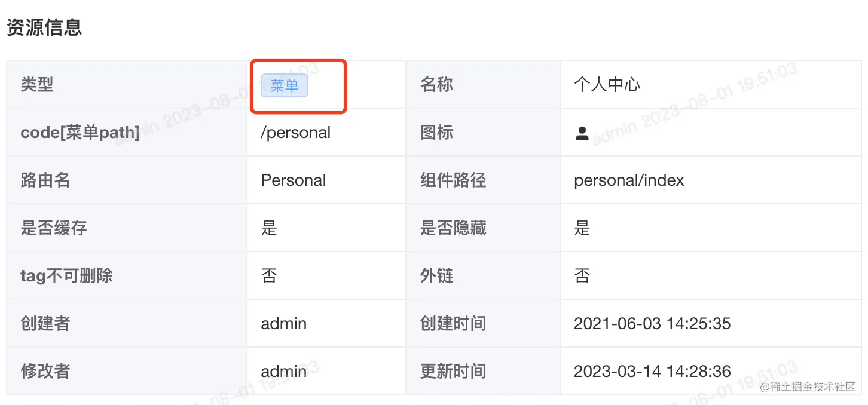This screenshot has height=405, width=868.
Task: Click the 是否缓存 value 是
Action: tap(269, 228)
